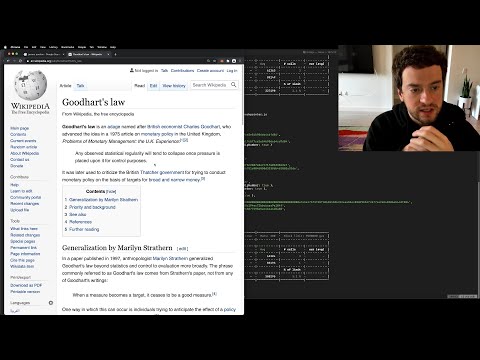Click the not-logged-in user icon

132,70
